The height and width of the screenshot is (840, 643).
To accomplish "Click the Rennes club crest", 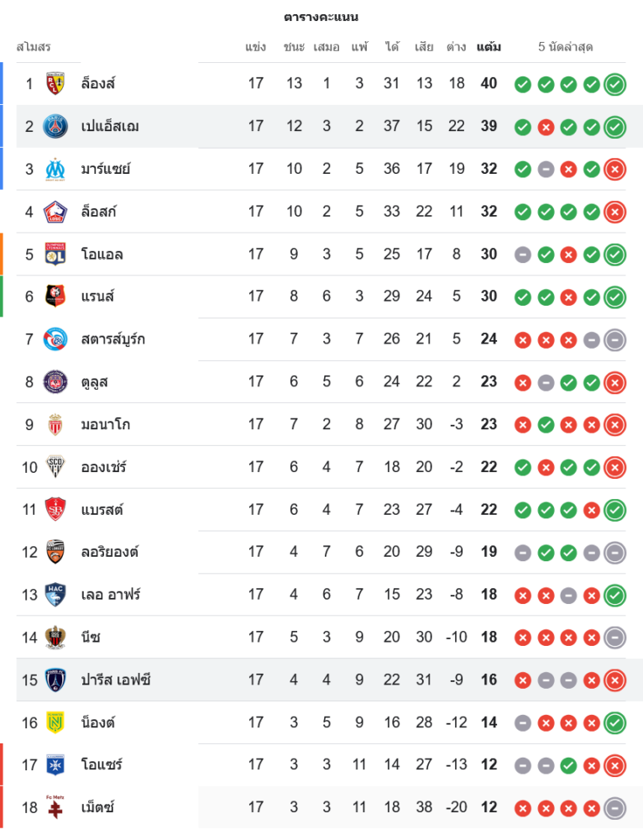I will 55,297.
